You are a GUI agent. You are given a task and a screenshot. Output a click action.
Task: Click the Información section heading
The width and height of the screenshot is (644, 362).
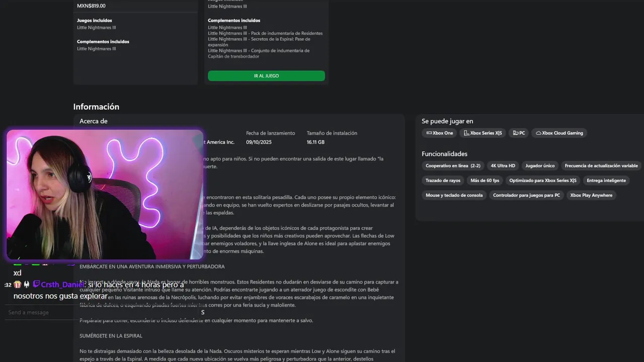96,107
